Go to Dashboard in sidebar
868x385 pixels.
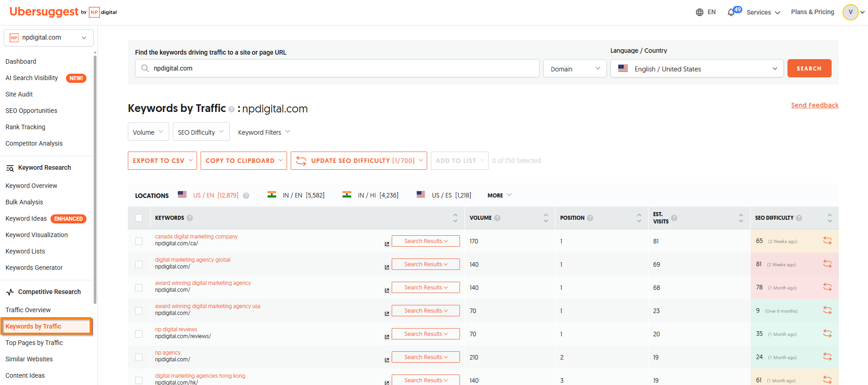21,61
